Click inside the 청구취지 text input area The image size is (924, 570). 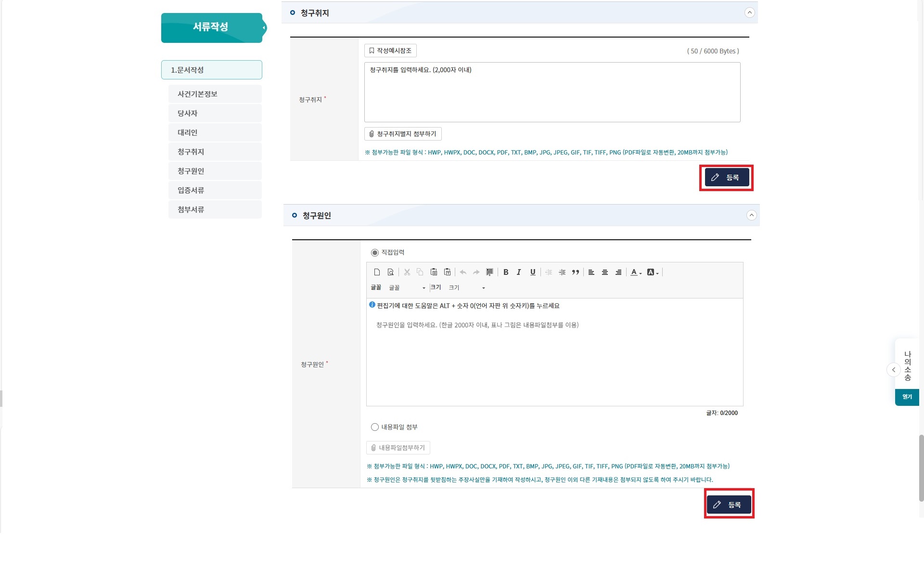pyautogui.click(x=552, y=91)
